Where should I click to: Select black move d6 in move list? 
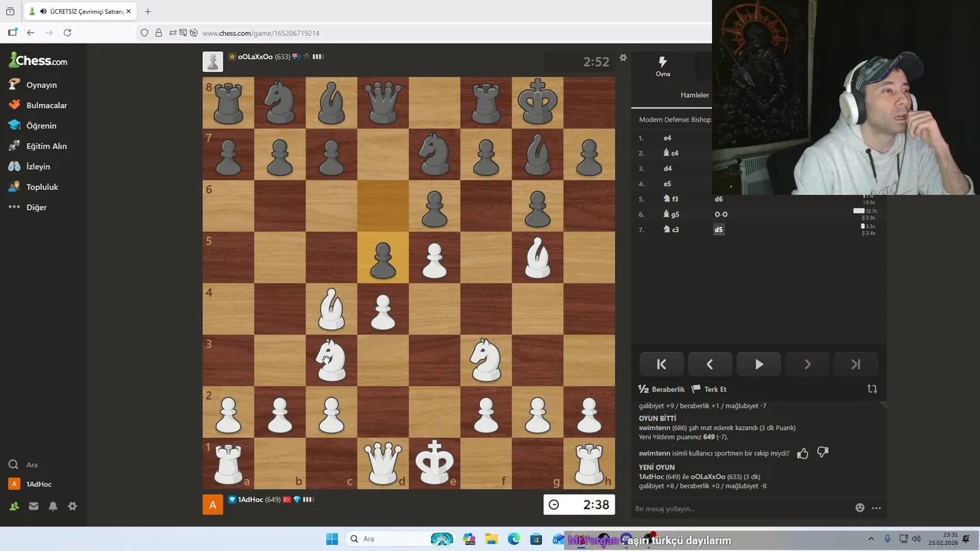tap(719, 199)
